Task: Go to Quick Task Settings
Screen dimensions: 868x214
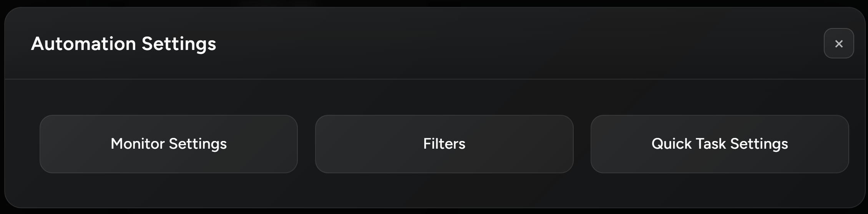Action: [719, 144]
